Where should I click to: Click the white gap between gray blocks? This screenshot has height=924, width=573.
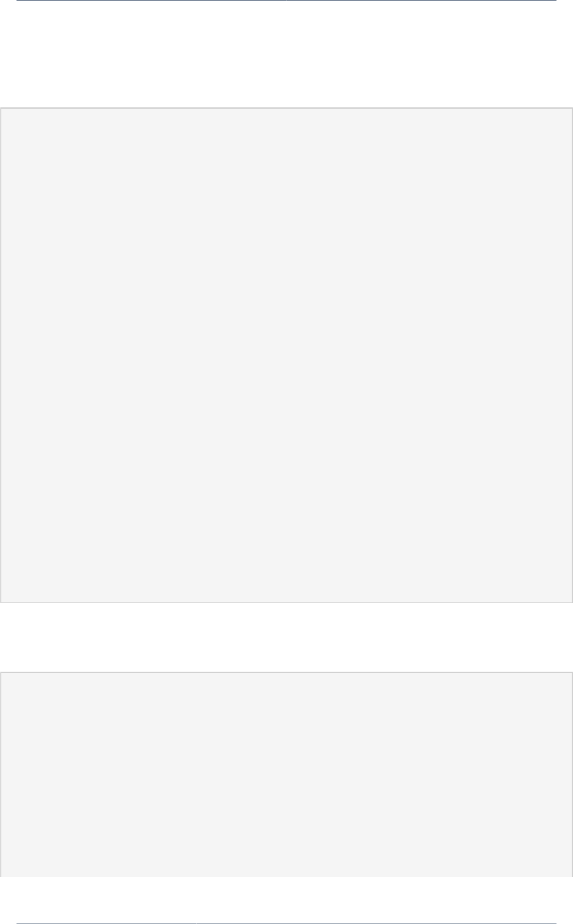click(286, 637)
